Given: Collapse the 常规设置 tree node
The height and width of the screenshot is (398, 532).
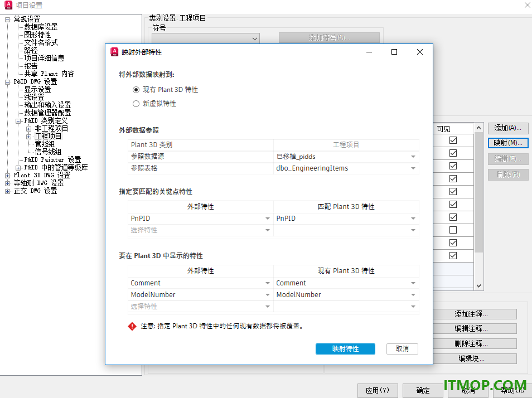Looking at the screenshot, I should [7, 20].
